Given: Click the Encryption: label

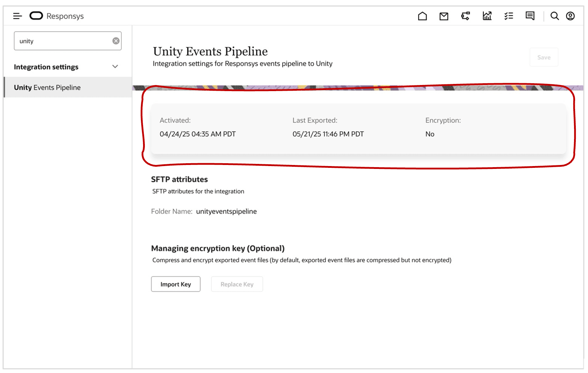Looking at the screenshot, I should [443, 121].
